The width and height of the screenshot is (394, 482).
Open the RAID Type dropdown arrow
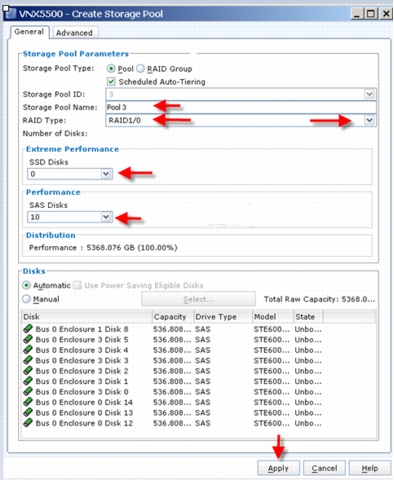tap(369, 120)
